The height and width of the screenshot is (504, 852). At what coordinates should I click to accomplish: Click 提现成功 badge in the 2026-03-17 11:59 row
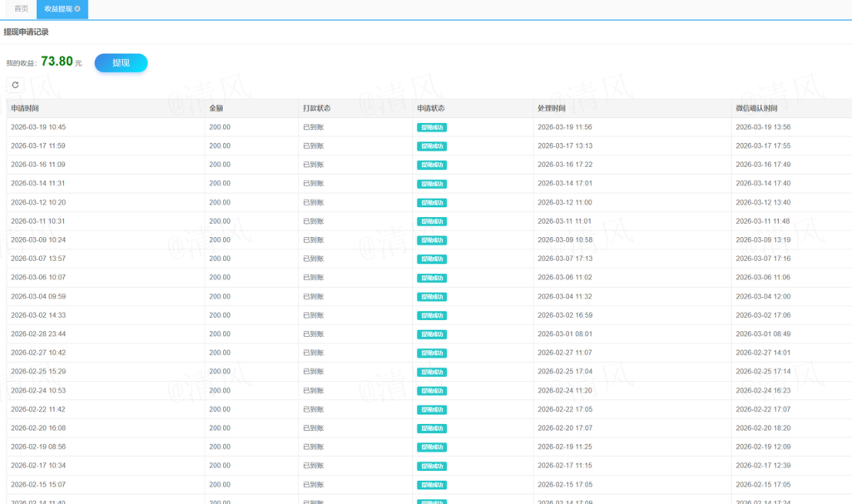pos(431,146)
